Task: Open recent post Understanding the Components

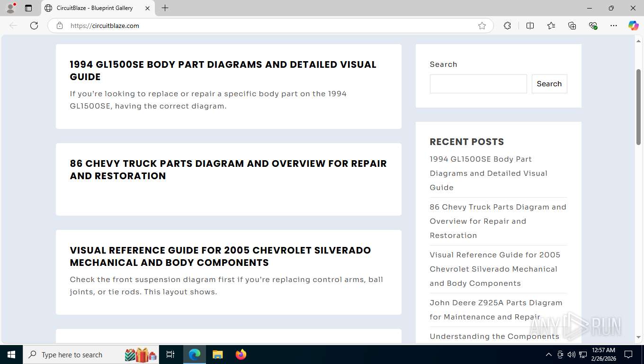Action: 494,336
